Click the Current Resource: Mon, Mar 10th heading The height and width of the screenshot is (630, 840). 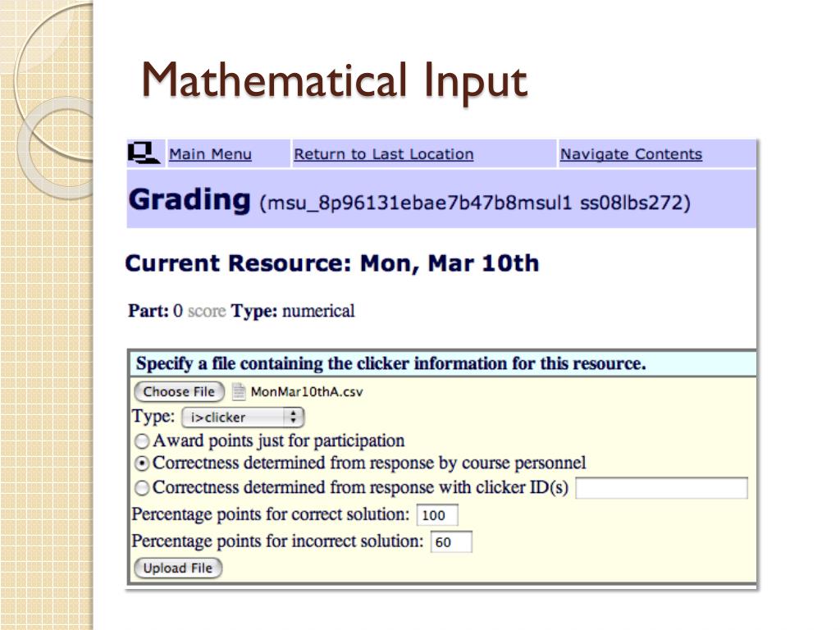click(332, 263)
